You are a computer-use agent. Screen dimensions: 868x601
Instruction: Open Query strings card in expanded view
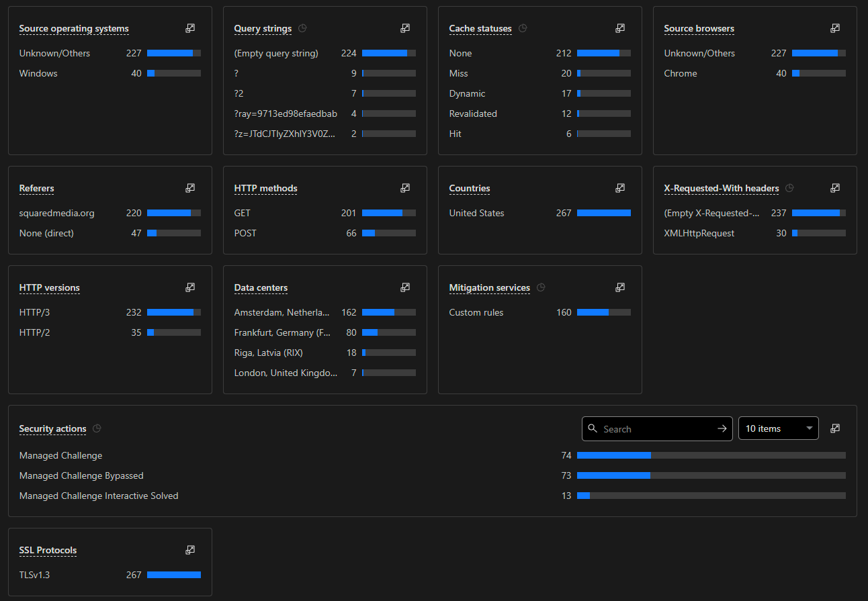point(405,28)
